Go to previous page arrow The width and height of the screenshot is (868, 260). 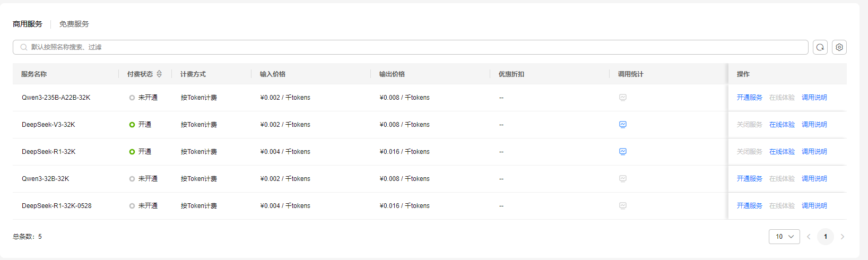coord(809,237)
